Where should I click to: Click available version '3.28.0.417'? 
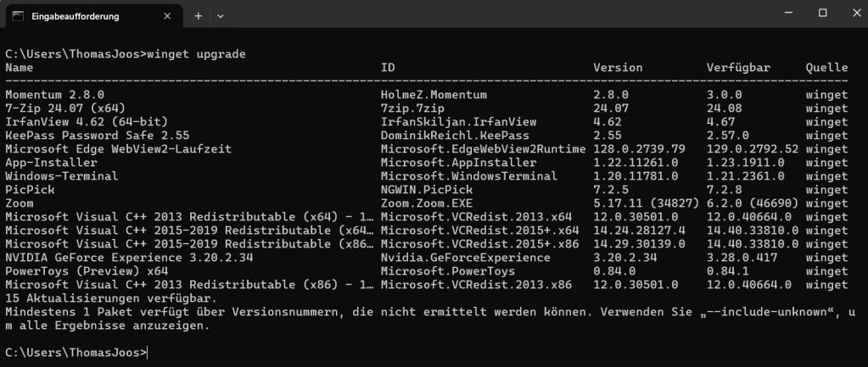(742, 258)
